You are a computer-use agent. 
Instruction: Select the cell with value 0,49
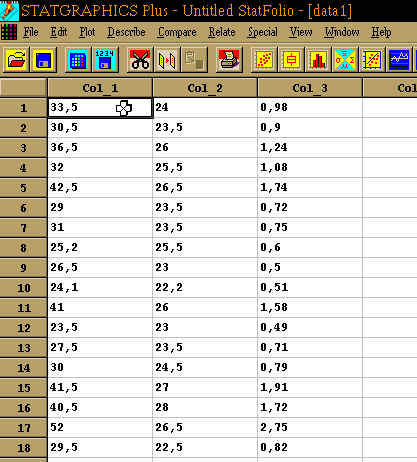pyautogui.click(x=310, y=328)
